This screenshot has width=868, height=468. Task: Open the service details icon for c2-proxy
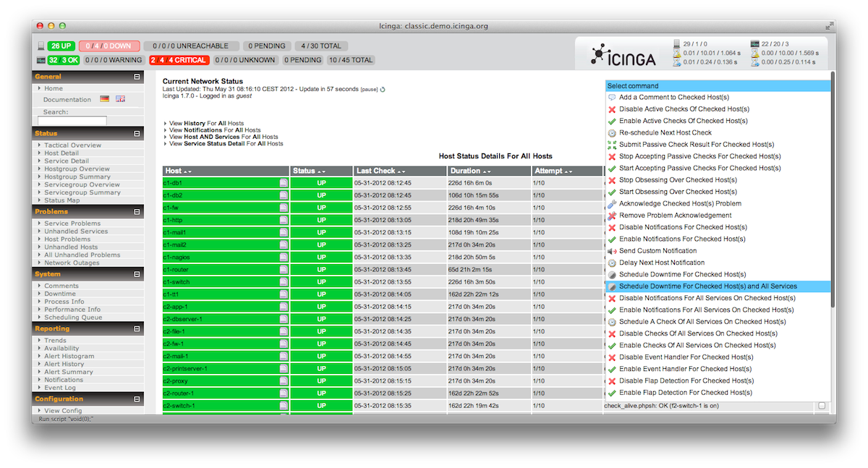(284, 381)
